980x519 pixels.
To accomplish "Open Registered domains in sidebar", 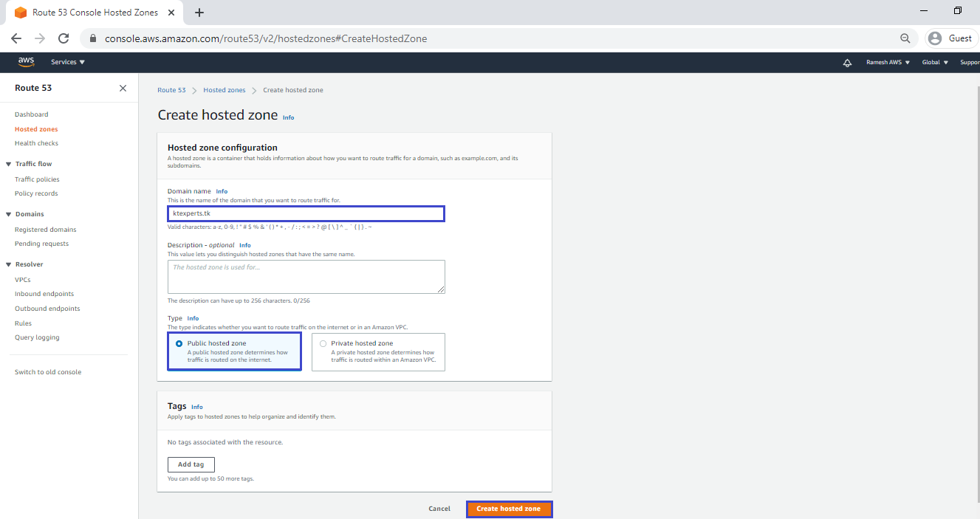I will pyautogui.click(x=46, y=230).
